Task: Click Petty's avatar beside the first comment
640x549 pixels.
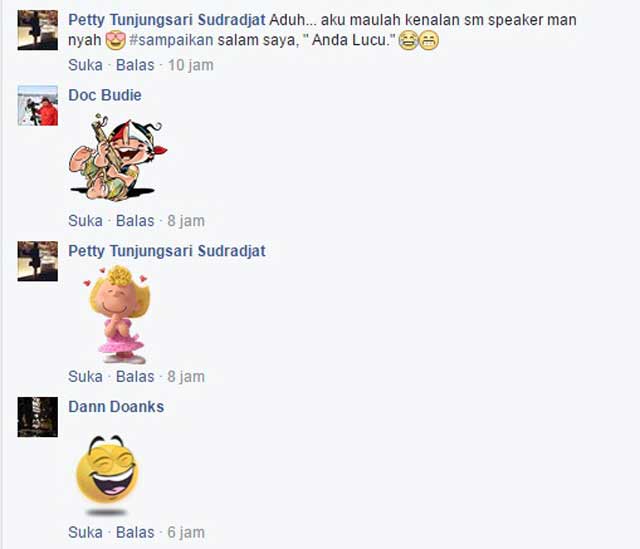Action: (38, 30)
